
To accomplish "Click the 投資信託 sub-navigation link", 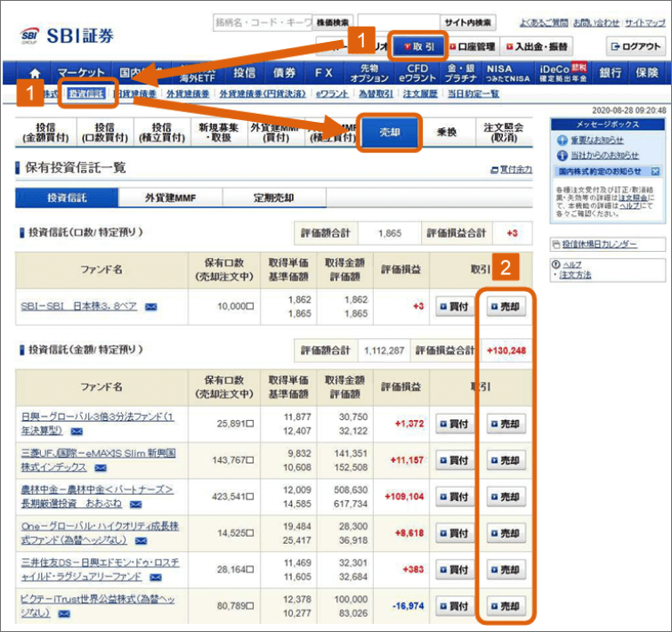I will (86, 93).
